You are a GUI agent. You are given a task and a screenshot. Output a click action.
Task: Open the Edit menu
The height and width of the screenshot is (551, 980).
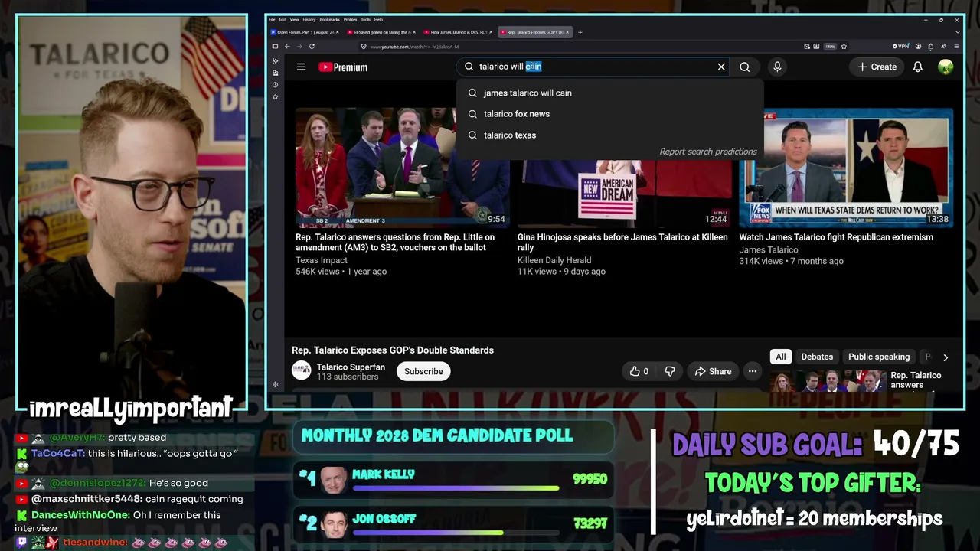click(283, 19)
